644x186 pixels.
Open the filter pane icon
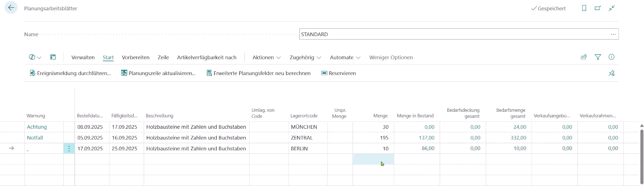598,57
